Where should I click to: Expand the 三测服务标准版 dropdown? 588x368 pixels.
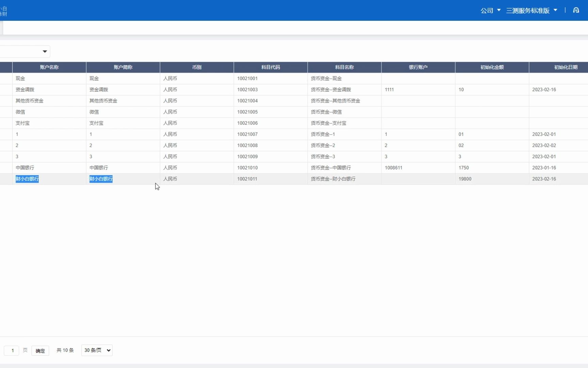(532, 11)
